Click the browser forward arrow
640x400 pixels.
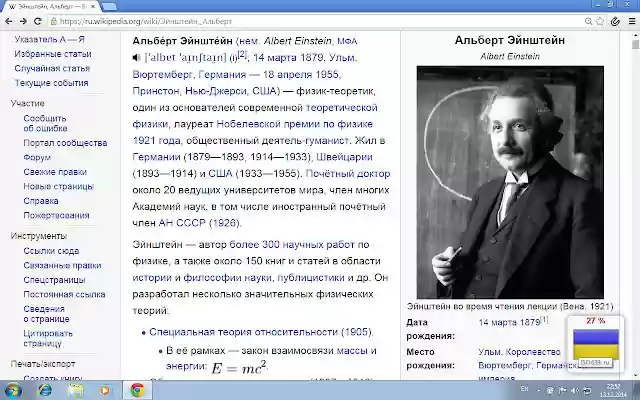pos(23,21)
